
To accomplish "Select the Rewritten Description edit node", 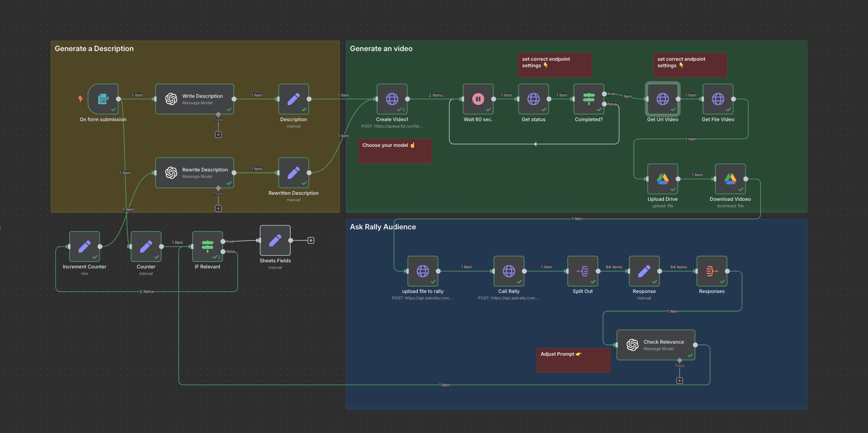I will (293, 173).
